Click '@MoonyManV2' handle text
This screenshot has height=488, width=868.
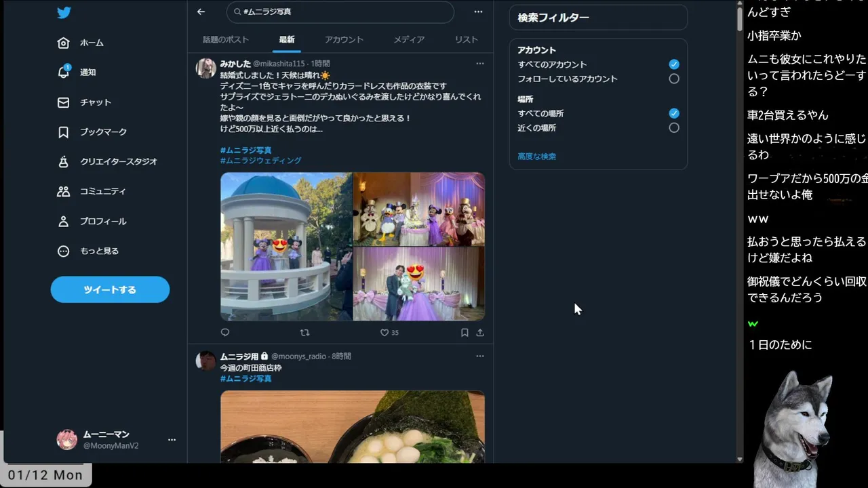(111, 446)
